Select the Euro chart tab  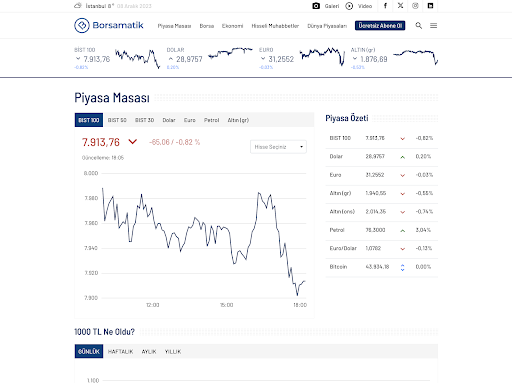point(190,120)
